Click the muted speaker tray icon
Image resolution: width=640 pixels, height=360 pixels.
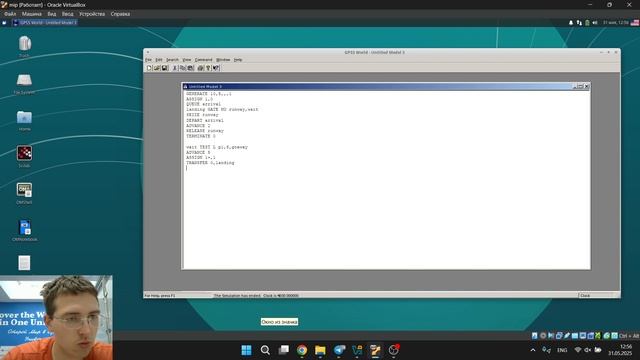588,350
